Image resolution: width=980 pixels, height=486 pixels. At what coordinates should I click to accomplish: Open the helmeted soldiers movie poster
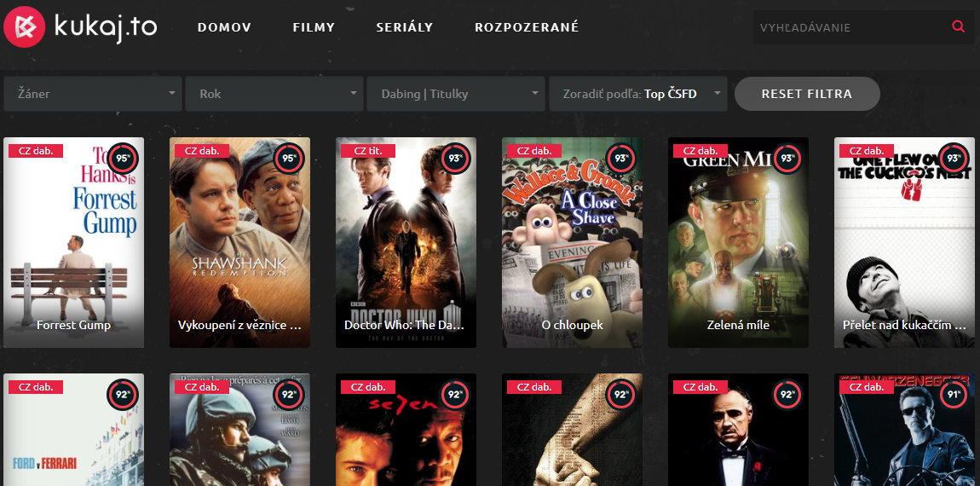coord(240,431)
